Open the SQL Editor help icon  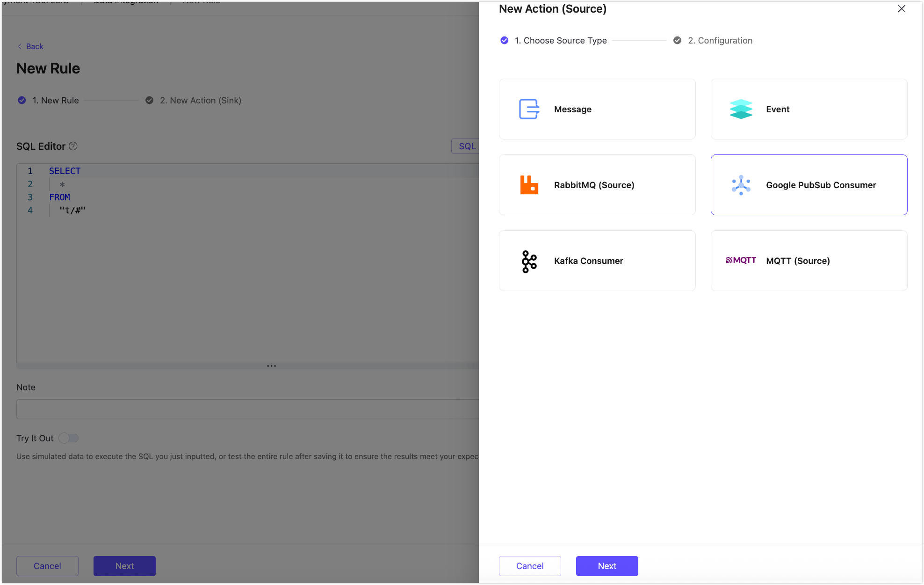point(73,146)
